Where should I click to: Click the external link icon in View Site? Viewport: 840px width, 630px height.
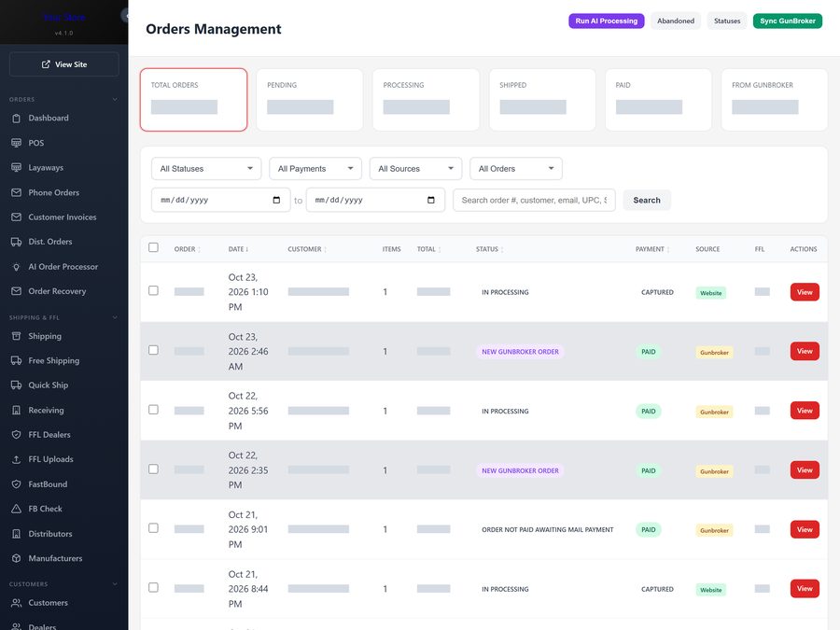(46, 64)
